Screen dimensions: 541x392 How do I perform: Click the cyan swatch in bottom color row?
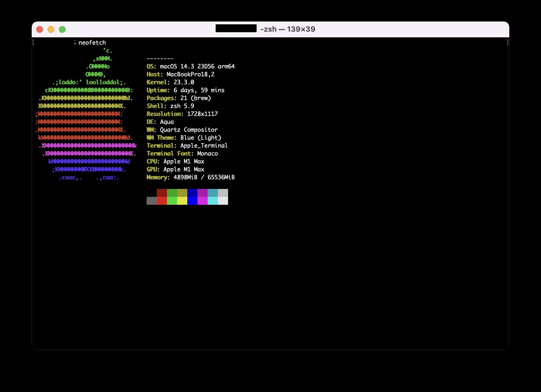tap(213, 201)
